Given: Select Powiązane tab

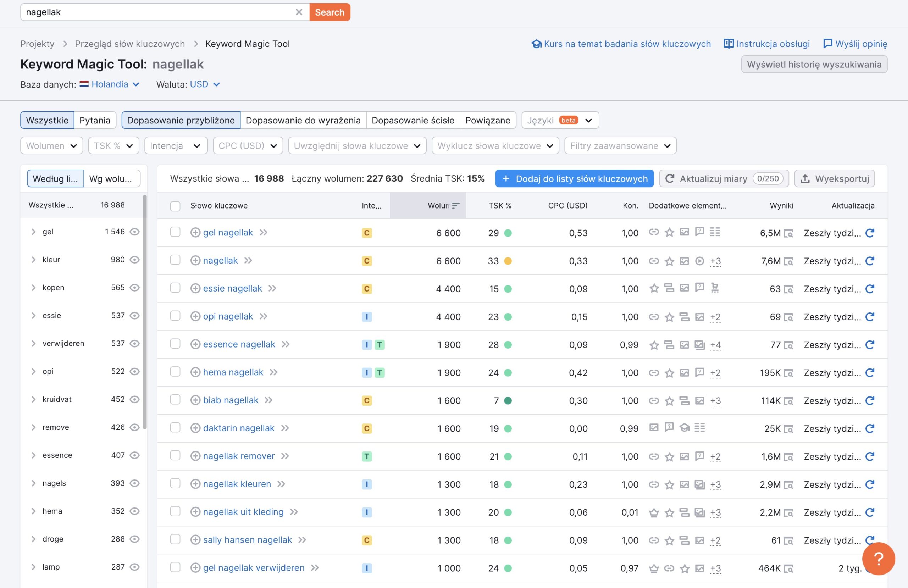Looking at the screenshot, I should click(488, 121).
